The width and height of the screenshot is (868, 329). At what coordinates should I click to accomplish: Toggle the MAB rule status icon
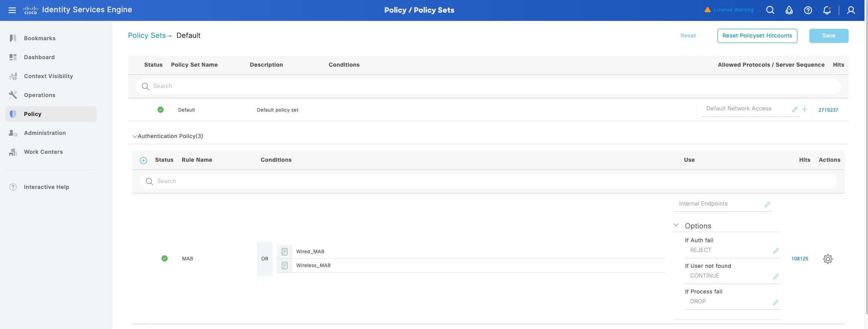[164, 258]
